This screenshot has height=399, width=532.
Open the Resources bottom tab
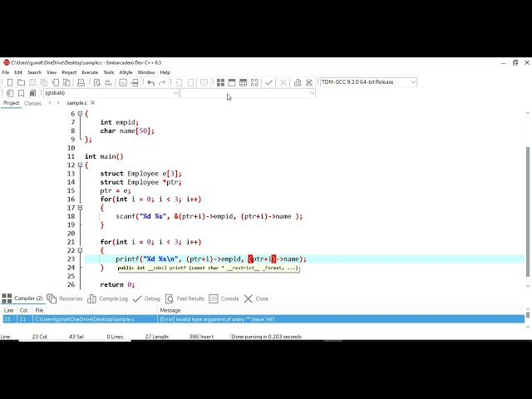click(x=65, y=298)
